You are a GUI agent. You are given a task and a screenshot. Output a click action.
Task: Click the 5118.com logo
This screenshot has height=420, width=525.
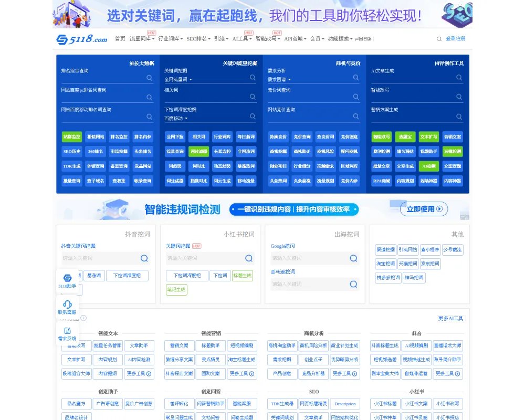click(82, 39)
